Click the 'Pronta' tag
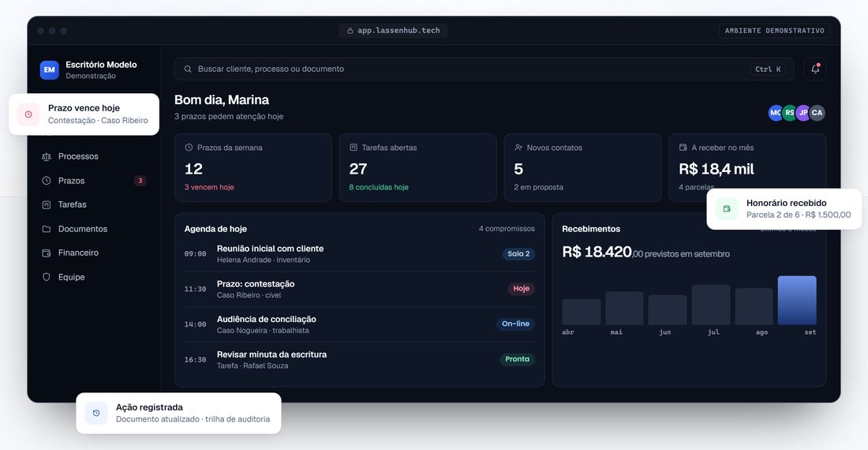868x450 pixels. [x=517, y=359]
